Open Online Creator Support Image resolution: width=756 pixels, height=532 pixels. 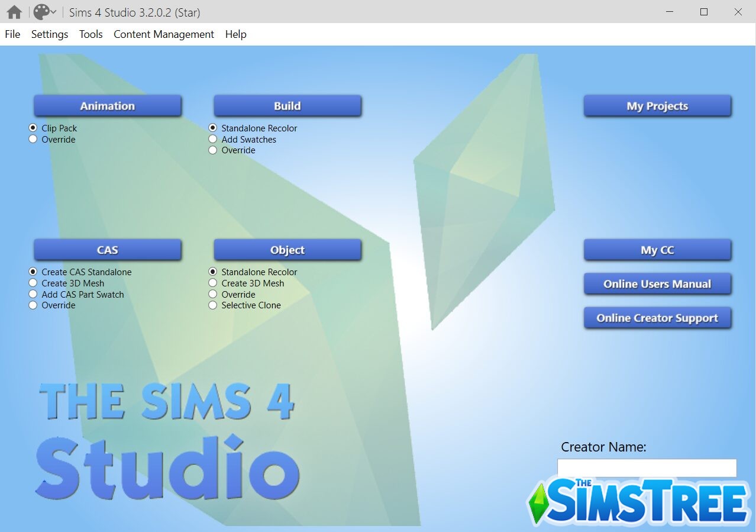tap(657, 318)
